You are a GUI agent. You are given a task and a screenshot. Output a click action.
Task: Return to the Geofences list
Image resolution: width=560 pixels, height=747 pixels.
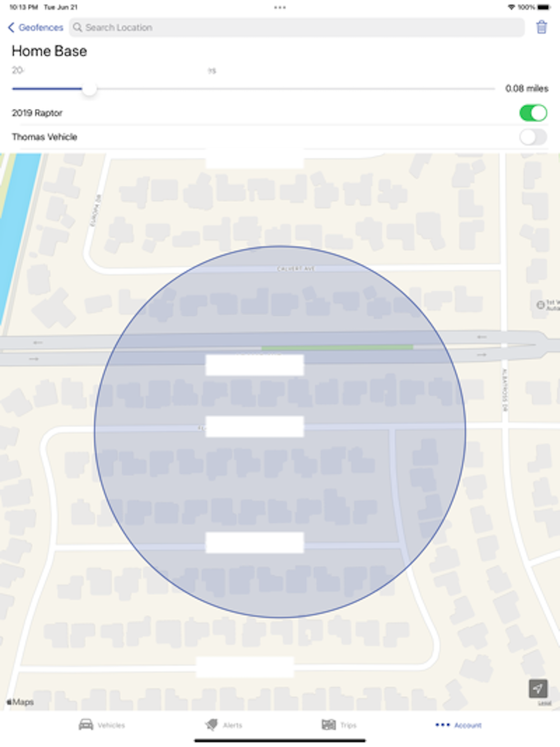35,27
